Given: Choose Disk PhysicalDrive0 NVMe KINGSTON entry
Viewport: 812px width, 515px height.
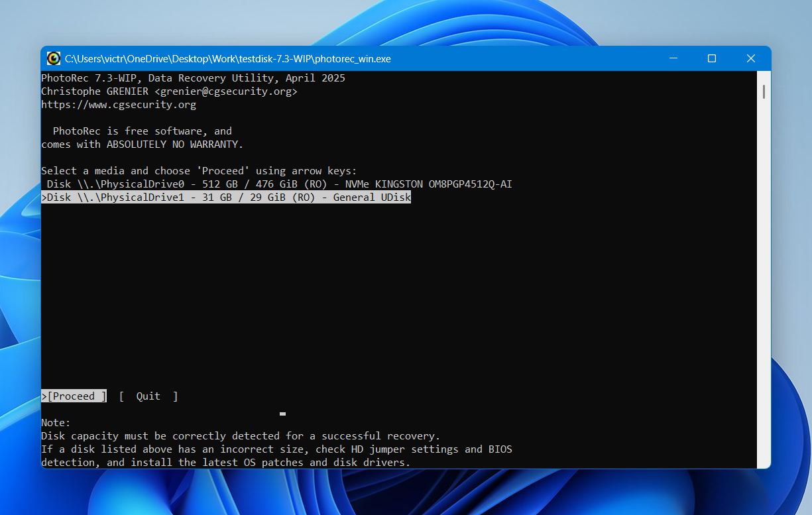Looking at the screenshot, I should click(x=280, y=184).
